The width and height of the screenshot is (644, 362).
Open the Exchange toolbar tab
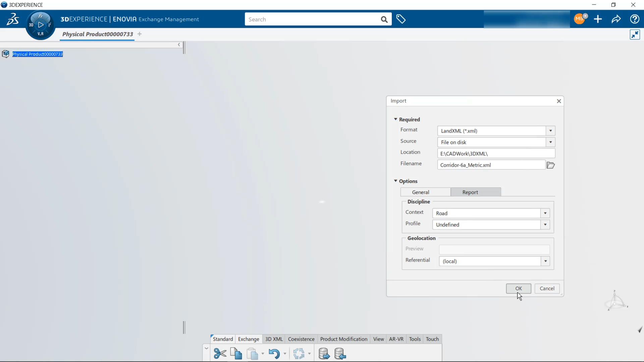pos(249,339)
